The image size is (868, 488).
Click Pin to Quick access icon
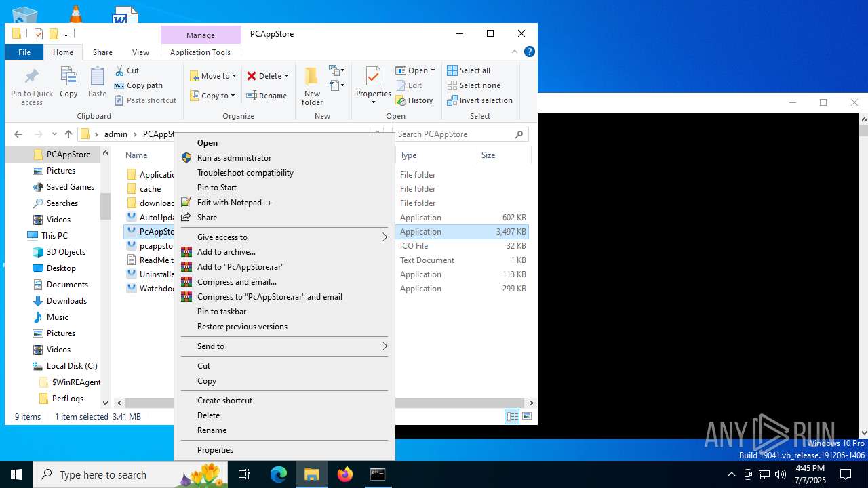point(32,77)
